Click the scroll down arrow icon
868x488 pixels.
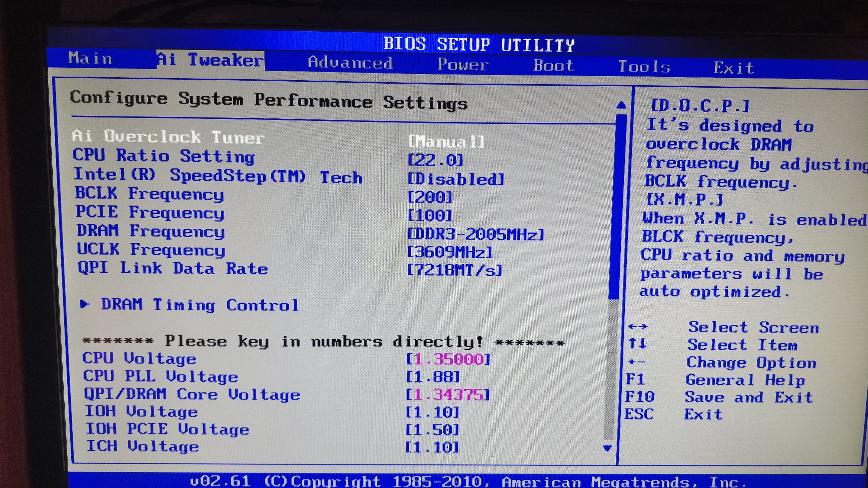point(607,448)
